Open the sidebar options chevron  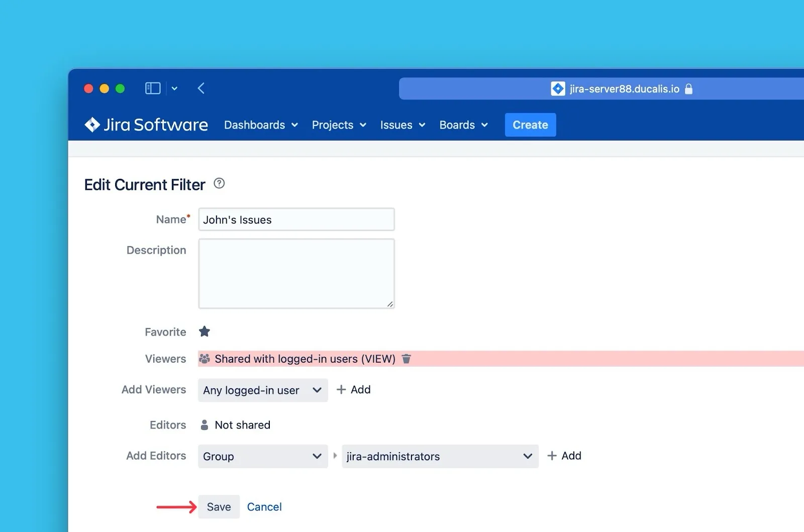point(174,88)
